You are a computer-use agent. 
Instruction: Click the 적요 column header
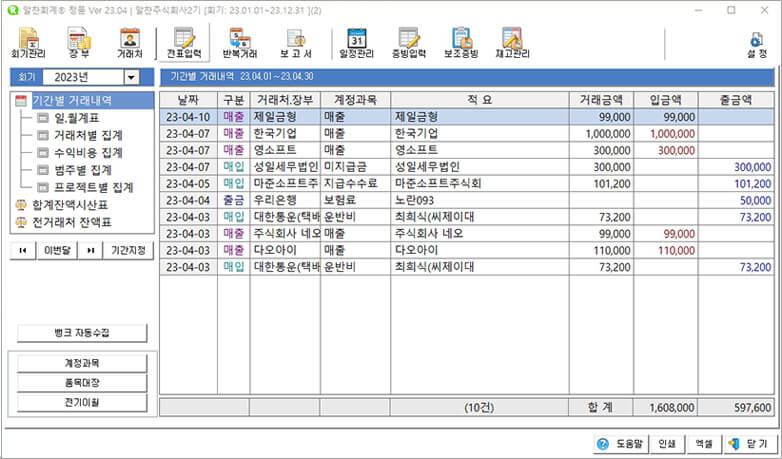point(480,100)
